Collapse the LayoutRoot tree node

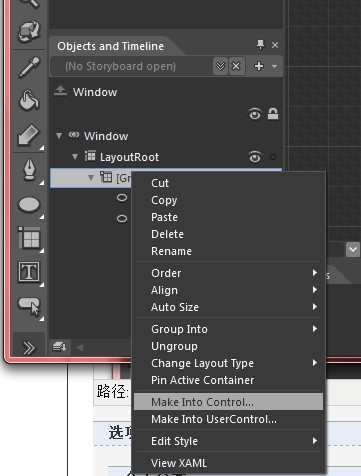point(75,157)
